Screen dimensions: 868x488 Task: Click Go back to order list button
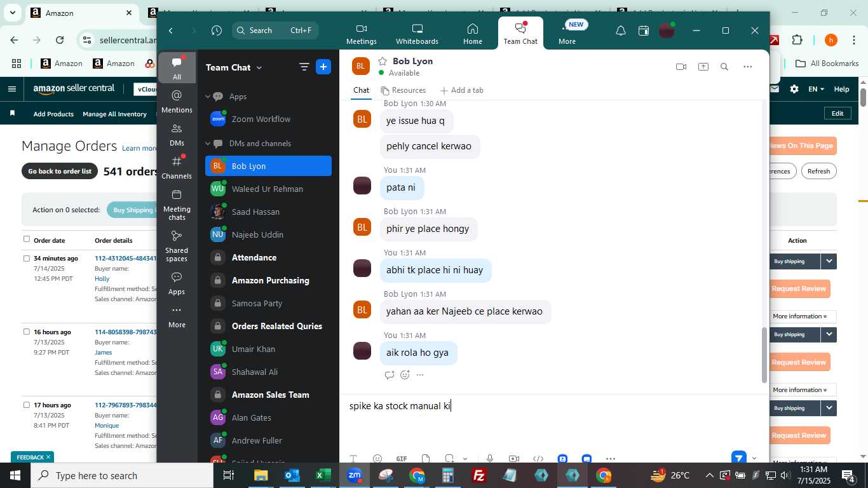coord(60,172)
